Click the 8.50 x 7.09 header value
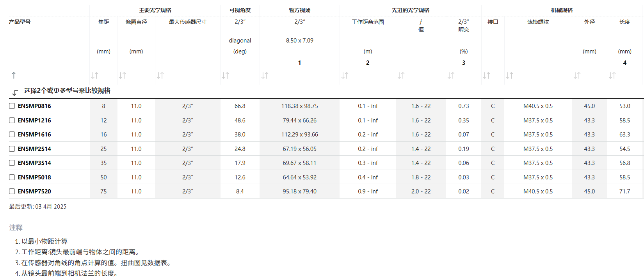644x280 pixels. [299, 41]
